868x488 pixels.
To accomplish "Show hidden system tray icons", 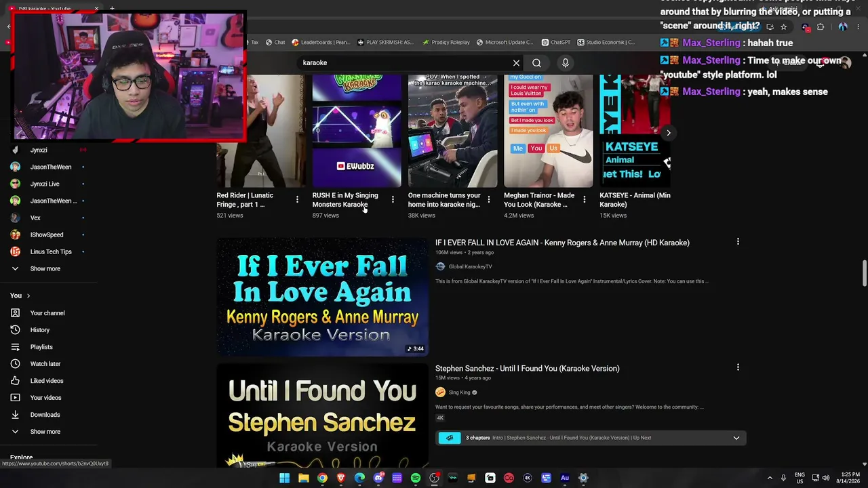I will (769, 478).
